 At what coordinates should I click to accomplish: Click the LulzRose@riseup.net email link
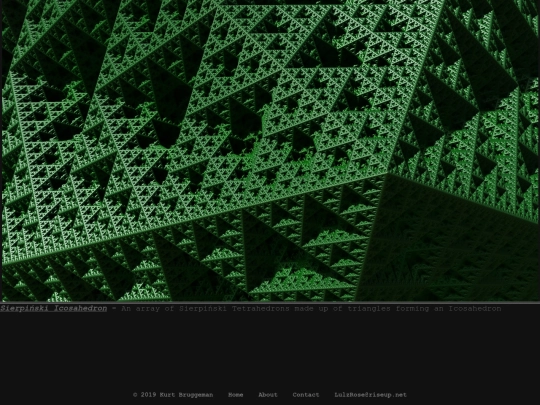coord(371,395)
